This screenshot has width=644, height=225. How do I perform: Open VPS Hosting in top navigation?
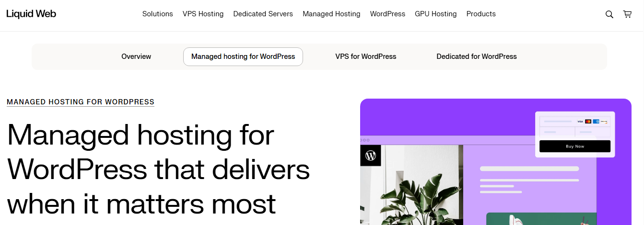(203, 14)
